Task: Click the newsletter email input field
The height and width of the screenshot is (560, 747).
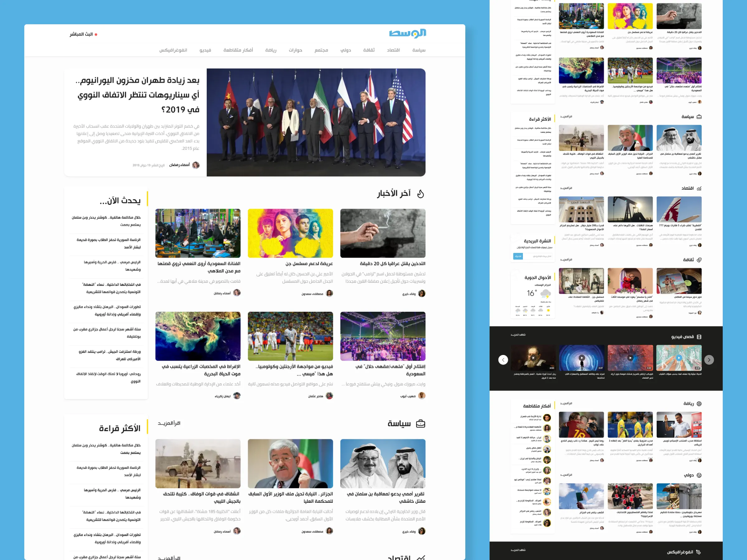Action: pos(538,256)
